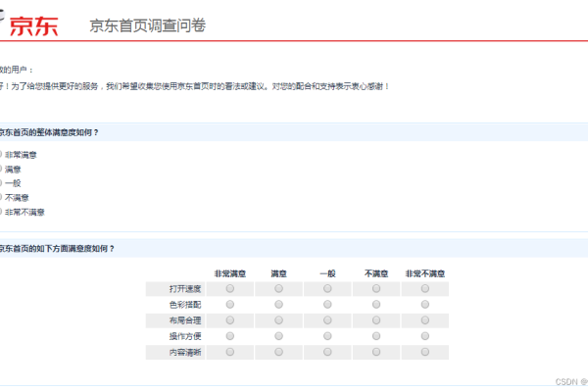Rate 打开速度 as 一般
This screenshot has width=588, height=392.
(327, 288)
